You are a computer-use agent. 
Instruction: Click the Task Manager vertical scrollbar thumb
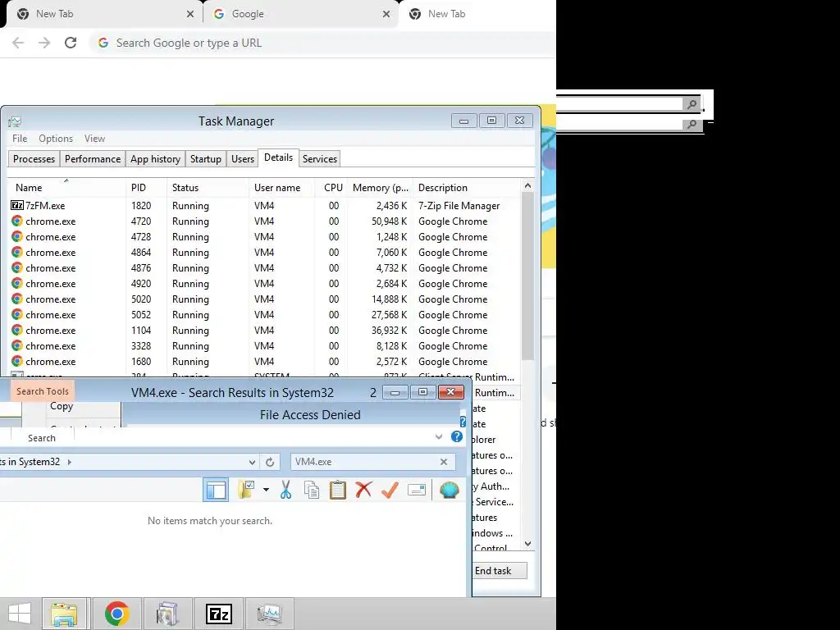tap(527, 276)
